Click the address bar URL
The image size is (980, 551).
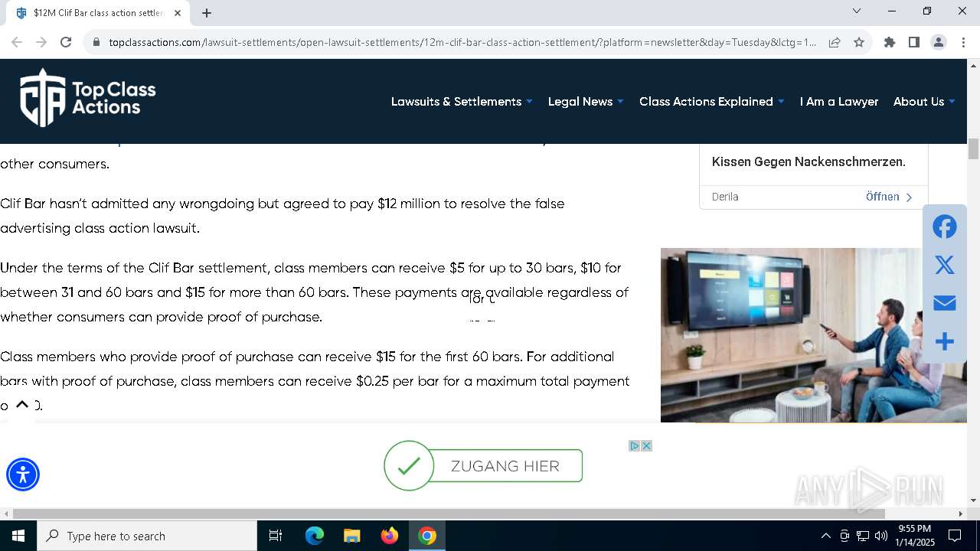(x=462, y=42)
